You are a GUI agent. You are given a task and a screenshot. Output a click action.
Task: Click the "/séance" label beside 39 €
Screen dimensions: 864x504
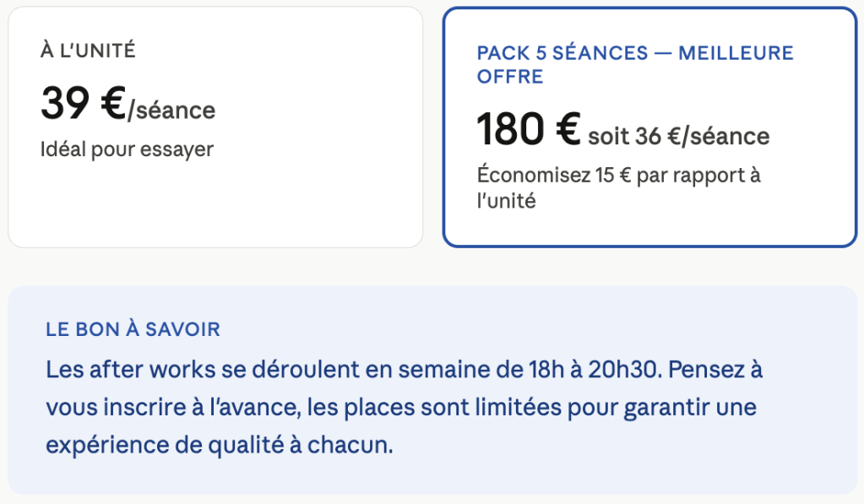coord(171,110)
